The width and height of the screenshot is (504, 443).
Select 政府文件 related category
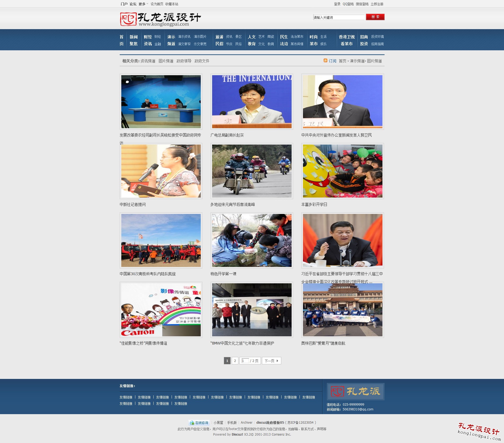pos(202,61)
